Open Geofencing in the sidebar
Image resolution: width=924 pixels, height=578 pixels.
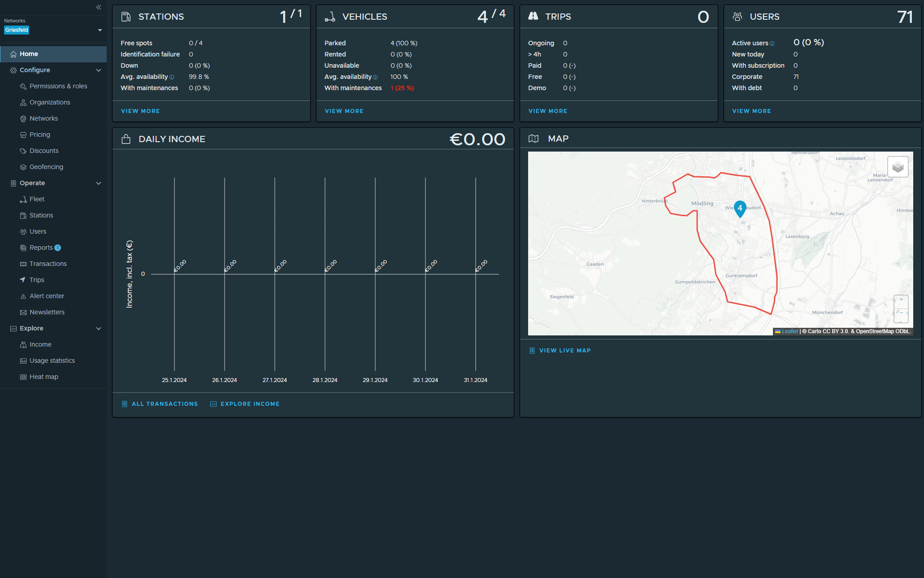(46, 167)
